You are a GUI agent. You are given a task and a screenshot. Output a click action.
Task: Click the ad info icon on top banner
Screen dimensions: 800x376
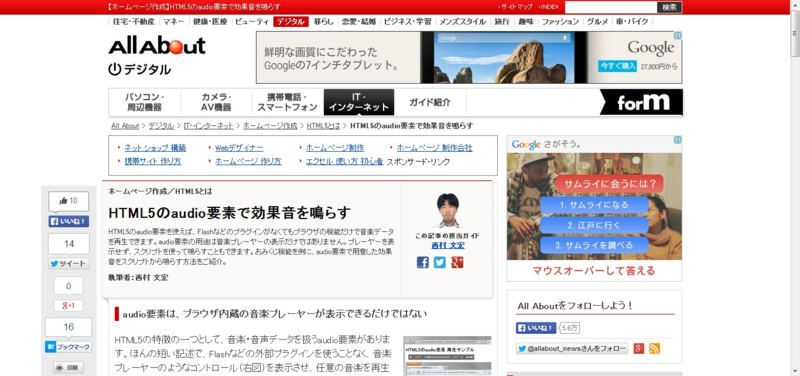[678, 36]
